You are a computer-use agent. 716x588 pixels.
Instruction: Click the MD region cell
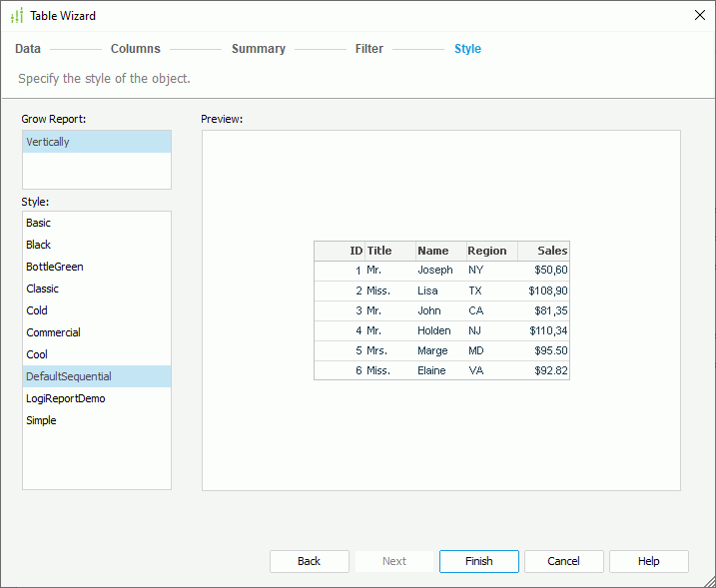click(x=475, y=350)
